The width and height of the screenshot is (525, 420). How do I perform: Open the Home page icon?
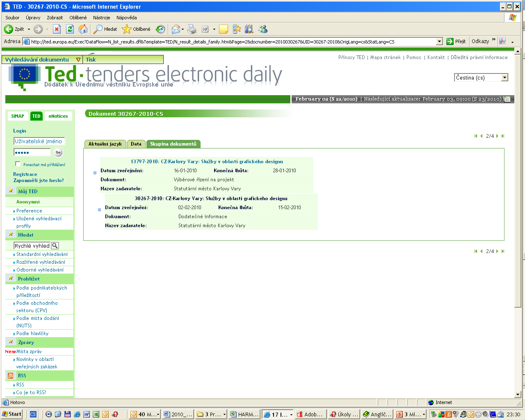(83, 29)
